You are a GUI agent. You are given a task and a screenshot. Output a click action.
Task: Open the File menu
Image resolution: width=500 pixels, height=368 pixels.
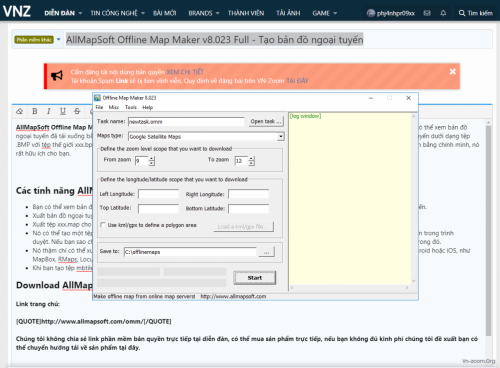[99, 107]
